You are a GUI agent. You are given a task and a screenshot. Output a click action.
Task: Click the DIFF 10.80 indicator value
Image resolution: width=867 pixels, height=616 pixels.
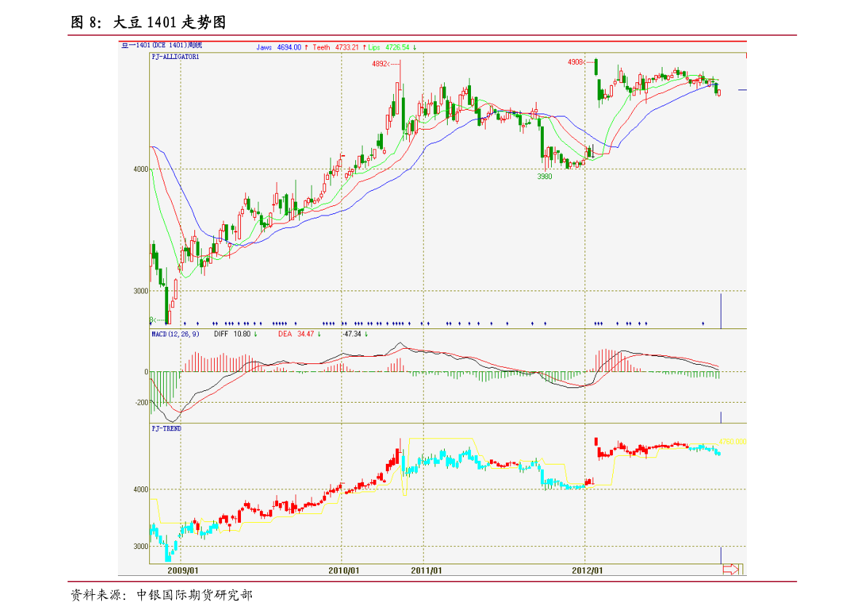232,334
